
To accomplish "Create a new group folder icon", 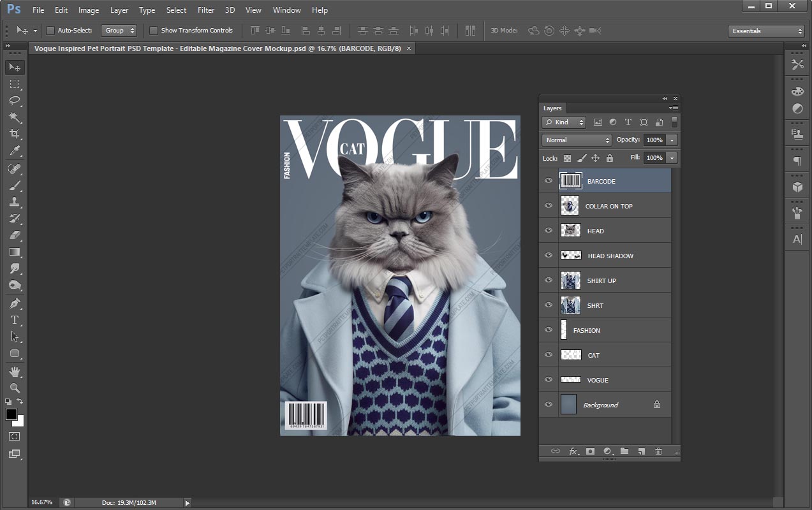I will (x=624, y=451).
